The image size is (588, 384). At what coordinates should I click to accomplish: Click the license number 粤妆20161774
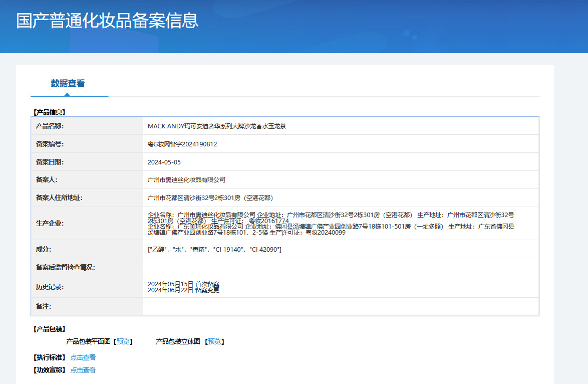click(x=268, y=221)
